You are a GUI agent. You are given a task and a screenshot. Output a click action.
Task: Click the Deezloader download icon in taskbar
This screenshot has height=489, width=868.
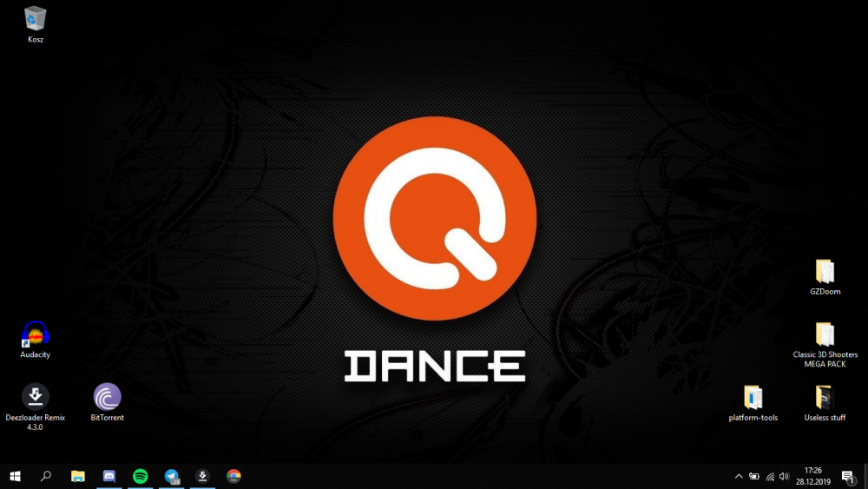[202, 476]
